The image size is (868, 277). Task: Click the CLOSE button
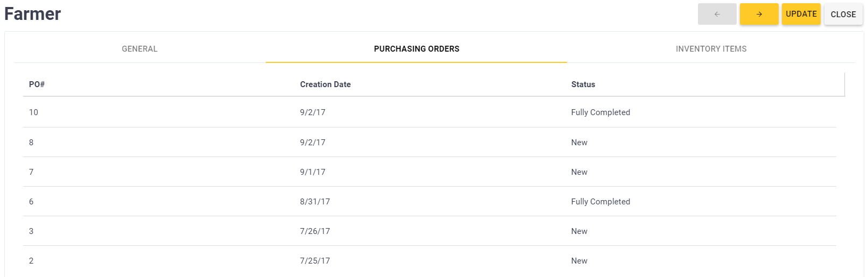(x=843, y=15)
